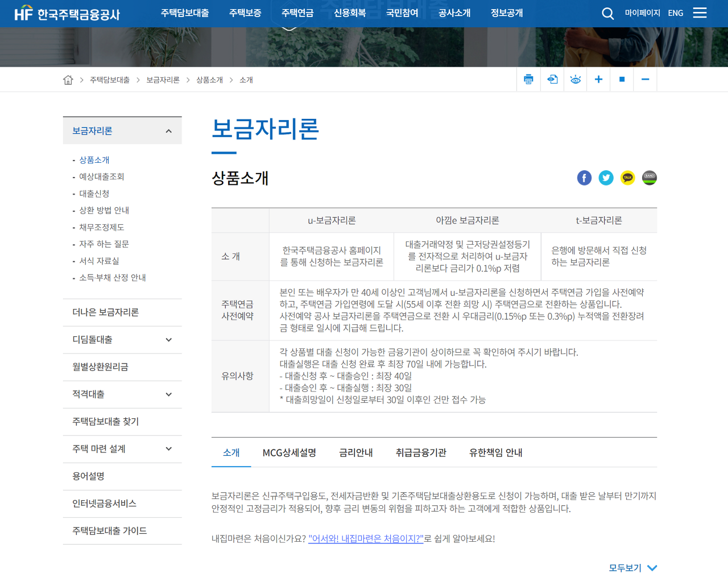The width and height of the screenshot is (728, 577).
Task: Open the 주택연금 top menu
Action: (297, 13)
